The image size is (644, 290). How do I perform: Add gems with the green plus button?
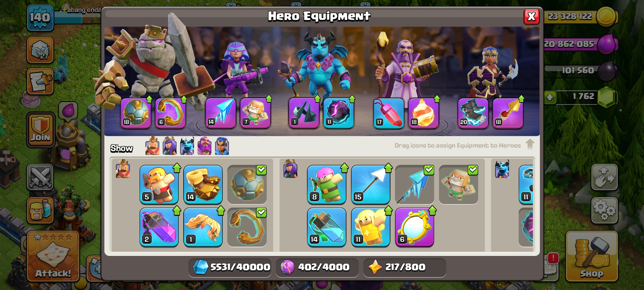[x=550, y=97]
